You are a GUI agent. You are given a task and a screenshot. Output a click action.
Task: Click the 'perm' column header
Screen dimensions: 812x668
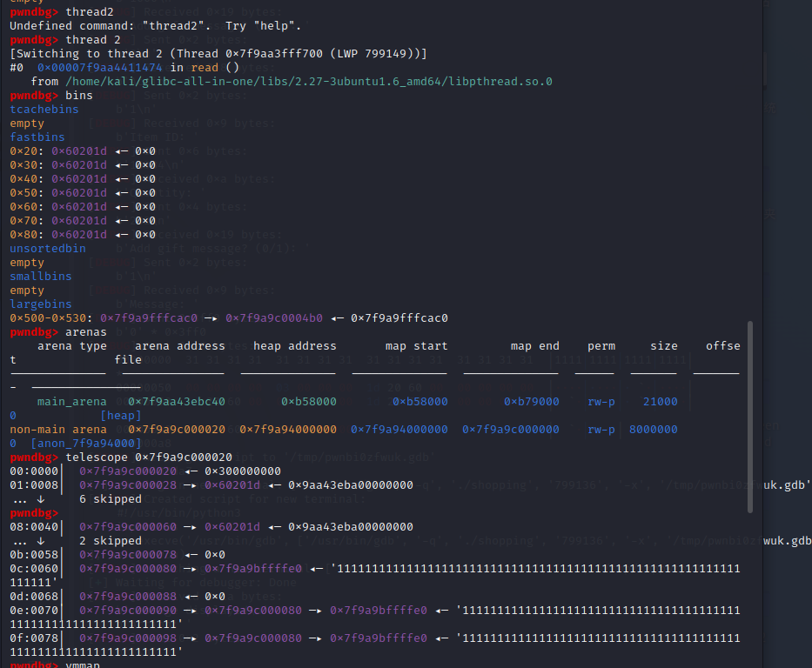click(x=601, y=346)
